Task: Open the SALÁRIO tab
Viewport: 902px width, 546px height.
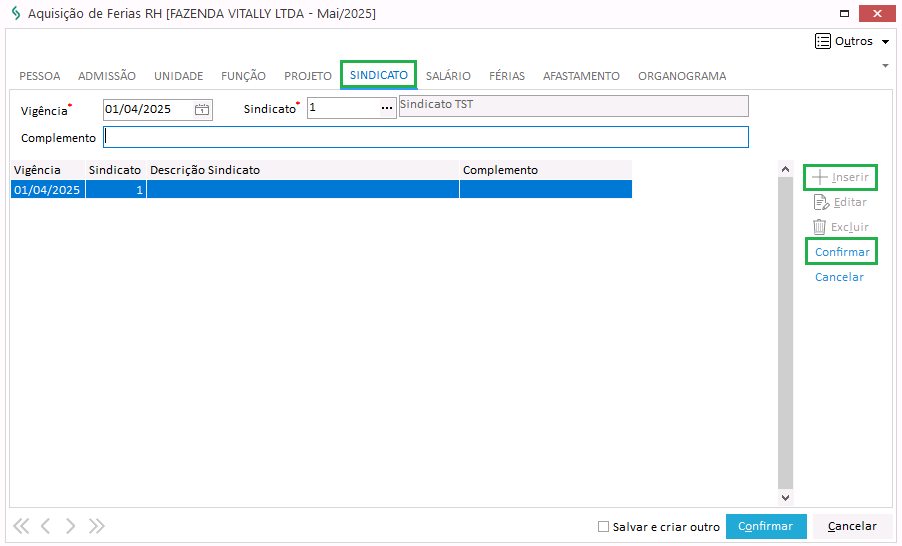Action: [x=448, y=76]
